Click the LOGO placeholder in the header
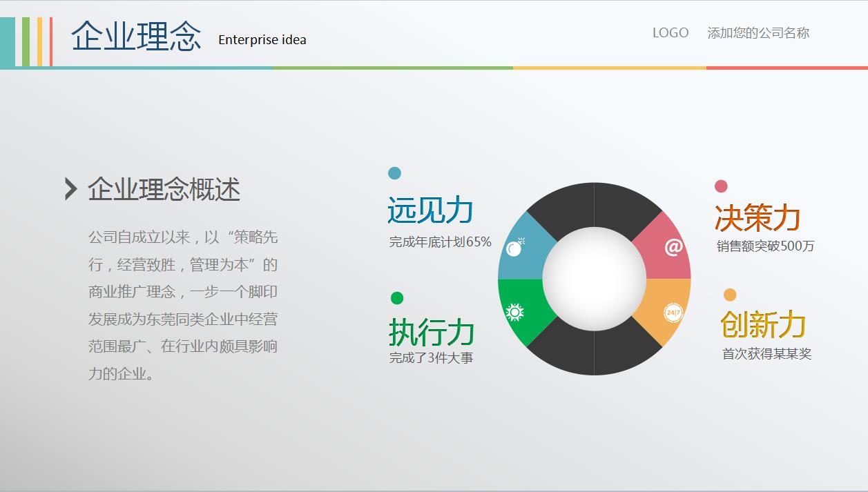This screenshot has height=492, width=868. 669,32
